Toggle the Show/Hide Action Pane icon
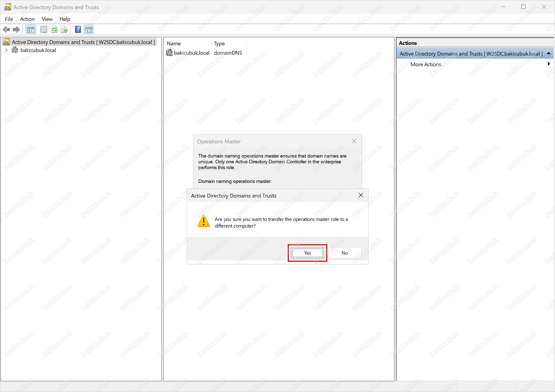 tap(89, 30)
